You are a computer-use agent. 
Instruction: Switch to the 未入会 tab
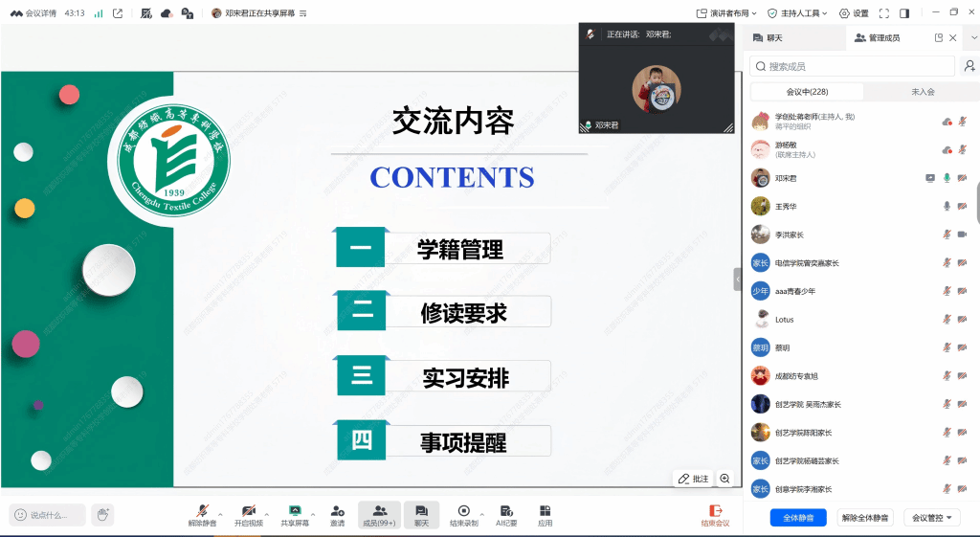point(923,92)
